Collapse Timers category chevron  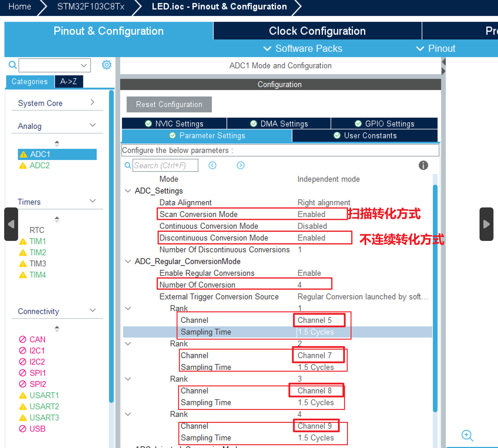coord(92,201)
